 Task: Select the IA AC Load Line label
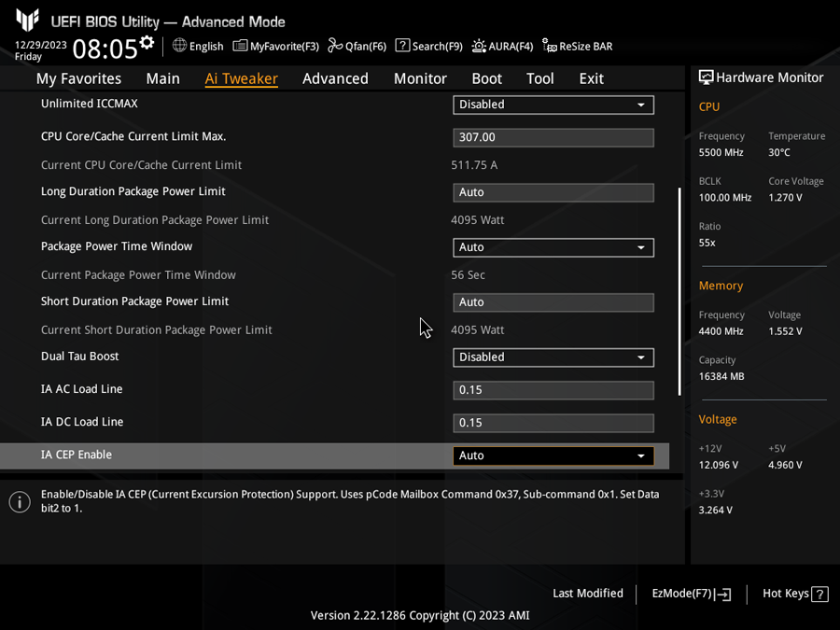click(x=82, y=389)
